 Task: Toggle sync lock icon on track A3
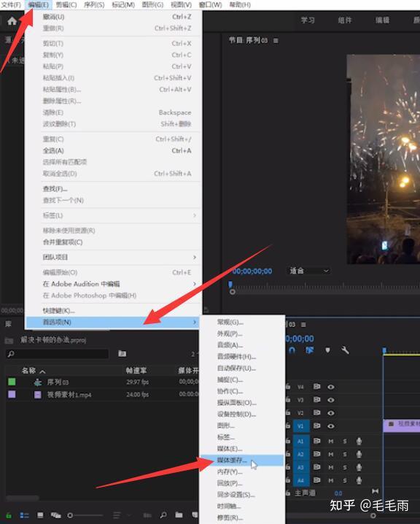[316, 467]
